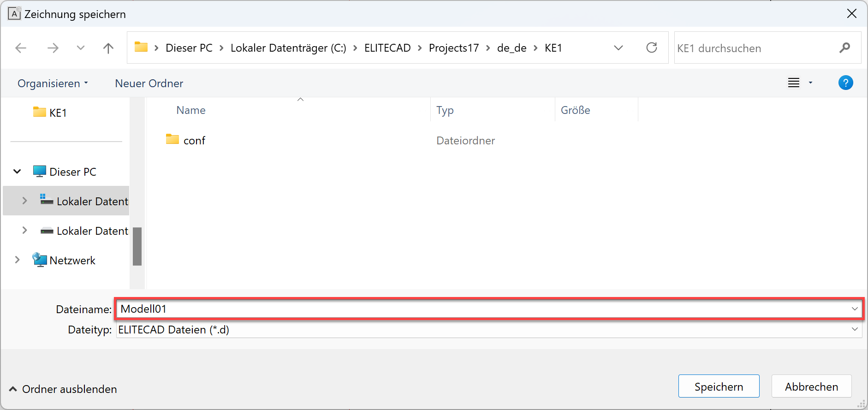
Task: Go up one folder level
Action: pos(108,48)
